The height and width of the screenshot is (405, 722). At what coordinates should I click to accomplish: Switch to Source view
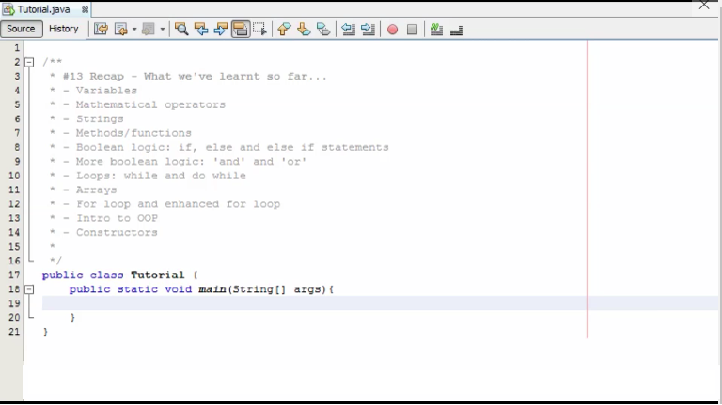pos(21,29)
